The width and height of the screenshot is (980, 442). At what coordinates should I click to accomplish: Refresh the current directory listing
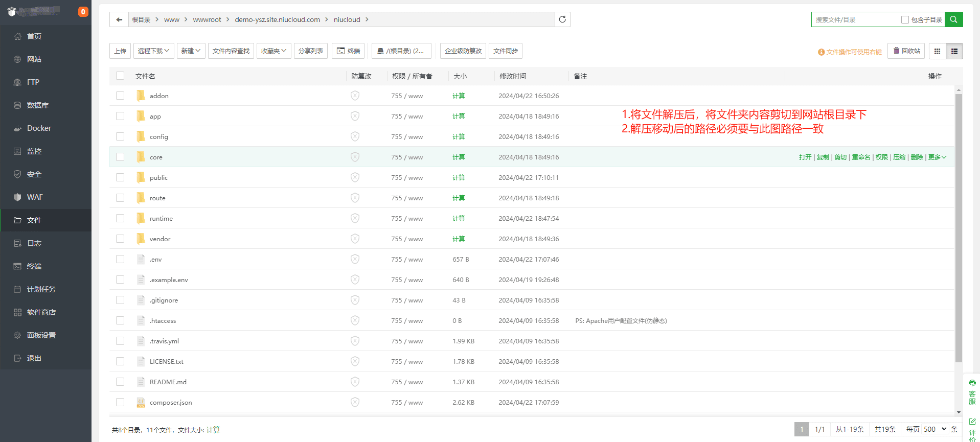(x=562, y=19)
